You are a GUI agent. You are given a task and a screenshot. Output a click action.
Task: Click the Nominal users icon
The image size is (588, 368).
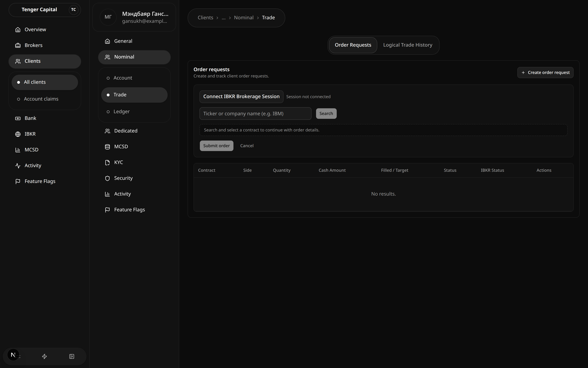tap(107, 57)
